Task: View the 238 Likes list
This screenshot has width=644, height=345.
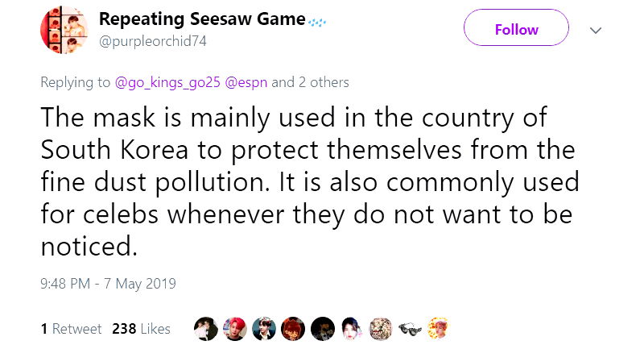Action: 141,329
